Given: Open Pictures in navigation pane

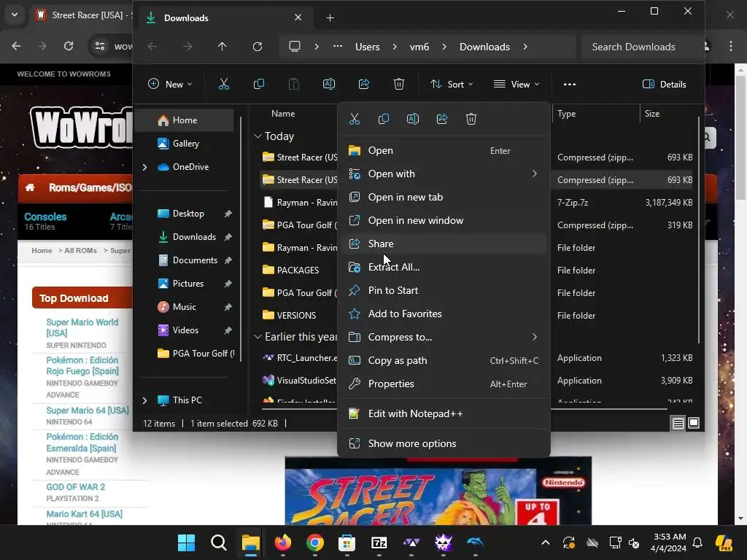Looking at the screenshot, I should 187,284.
